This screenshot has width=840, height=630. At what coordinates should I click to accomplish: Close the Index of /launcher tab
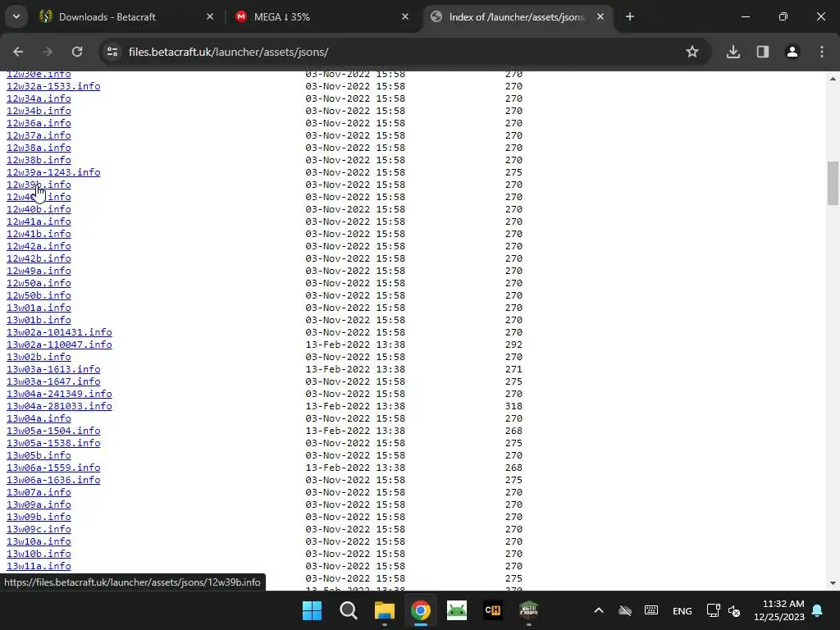pos(600,16)
